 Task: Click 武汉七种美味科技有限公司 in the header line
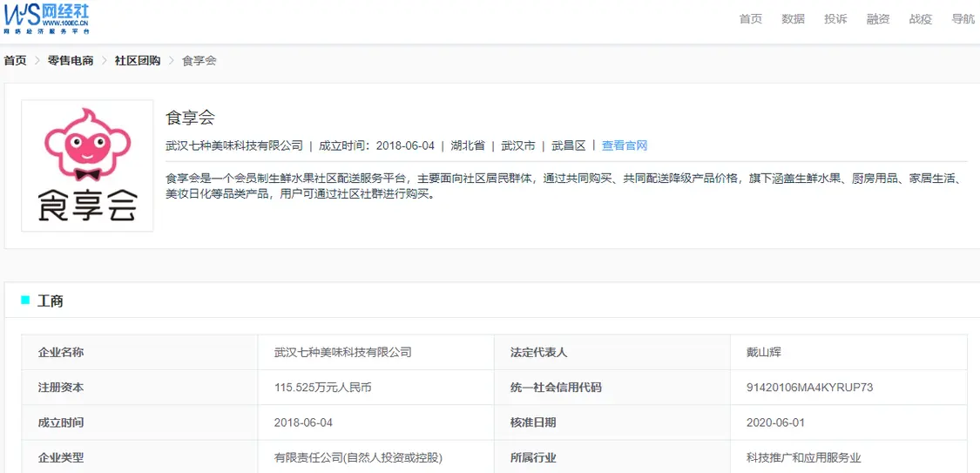234,145
